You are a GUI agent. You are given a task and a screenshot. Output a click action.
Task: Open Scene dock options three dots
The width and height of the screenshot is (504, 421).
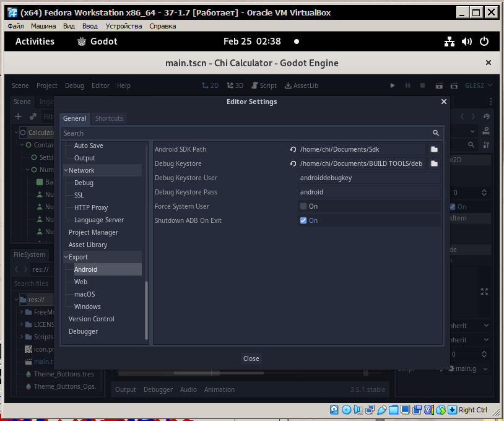pyautogui.click(x=491, y=102)
